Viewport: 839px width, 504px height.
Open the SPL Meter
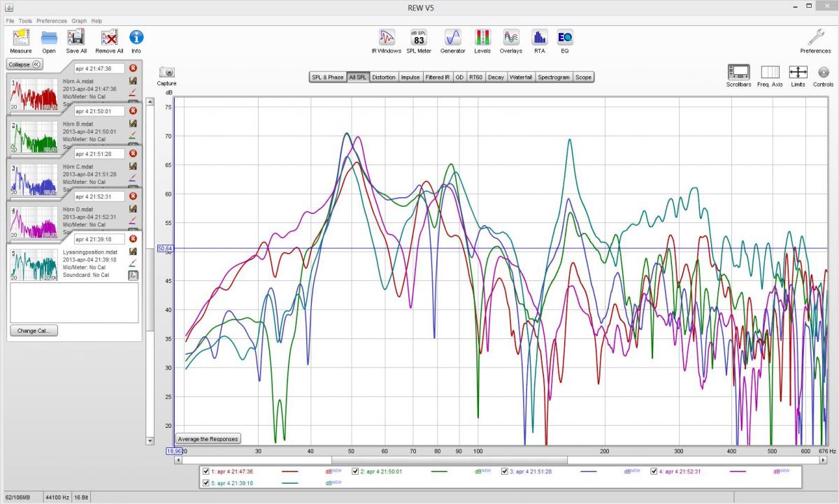coord(419,37)
